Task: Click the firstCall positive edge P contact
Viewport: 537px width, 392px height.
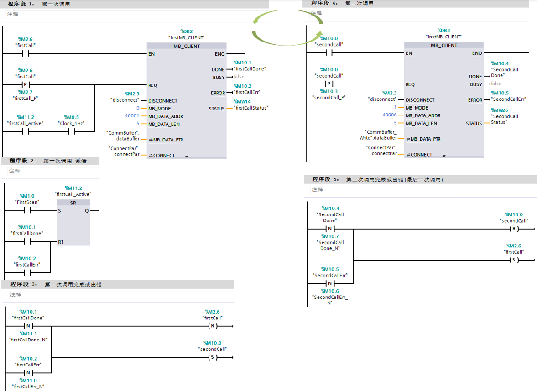Action: tap(26, 85)
